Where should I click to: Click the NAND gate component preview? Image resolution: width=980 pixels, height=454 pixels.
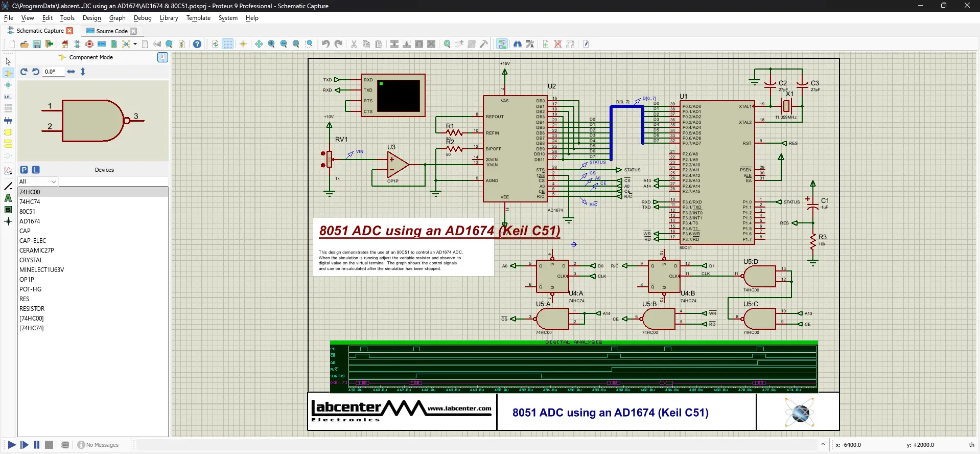pos(93,121)
